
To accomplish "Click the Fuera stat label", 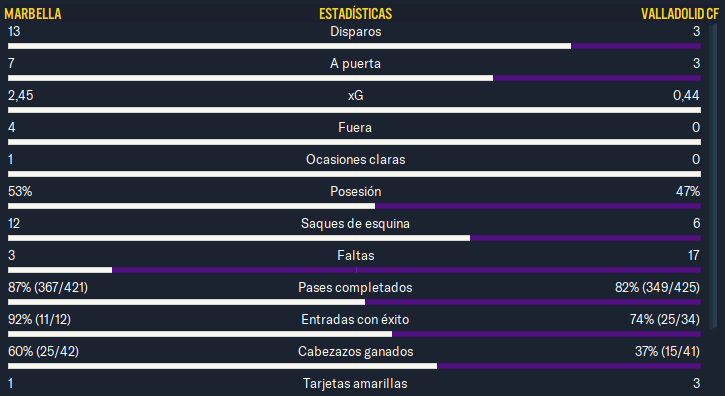I will 355,127.
